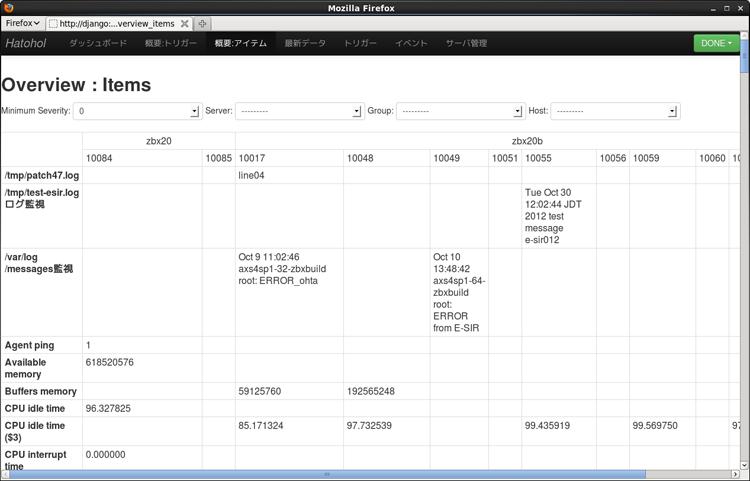Close the django overview_items browser tab
The width and height of the screenshot is (750, 481).
coord(184,23)
